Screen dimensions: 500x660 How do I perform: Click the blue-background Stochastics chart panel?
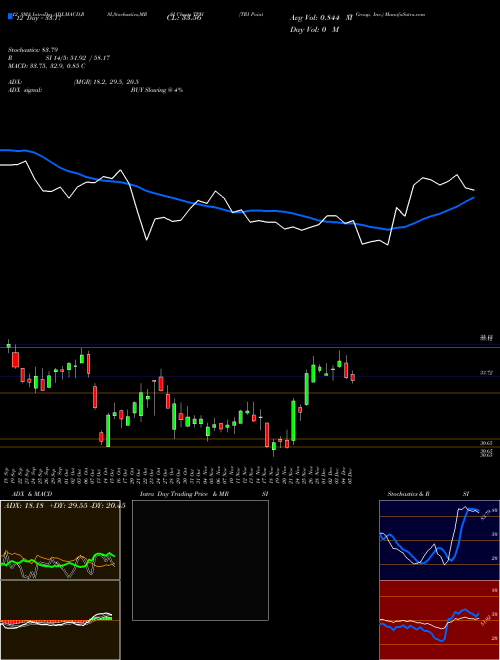(x=439, y=540)
